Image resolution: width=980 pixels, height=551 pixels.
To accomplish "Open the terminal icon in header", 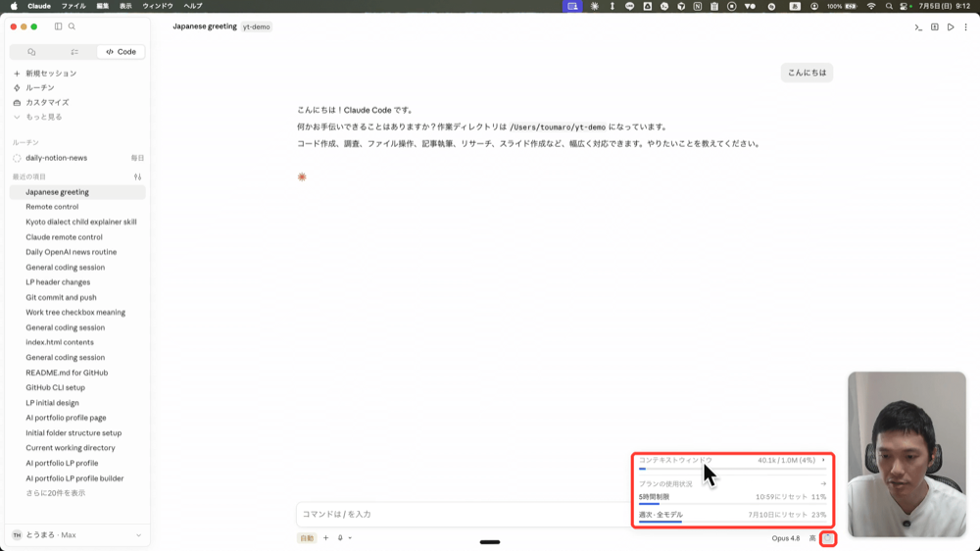I will (x=918, y=26).
